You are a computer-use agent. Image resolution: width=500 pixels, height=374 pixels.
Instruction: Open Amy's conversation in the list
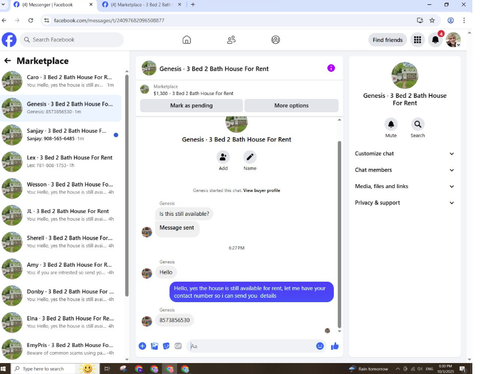pos(61,268)
